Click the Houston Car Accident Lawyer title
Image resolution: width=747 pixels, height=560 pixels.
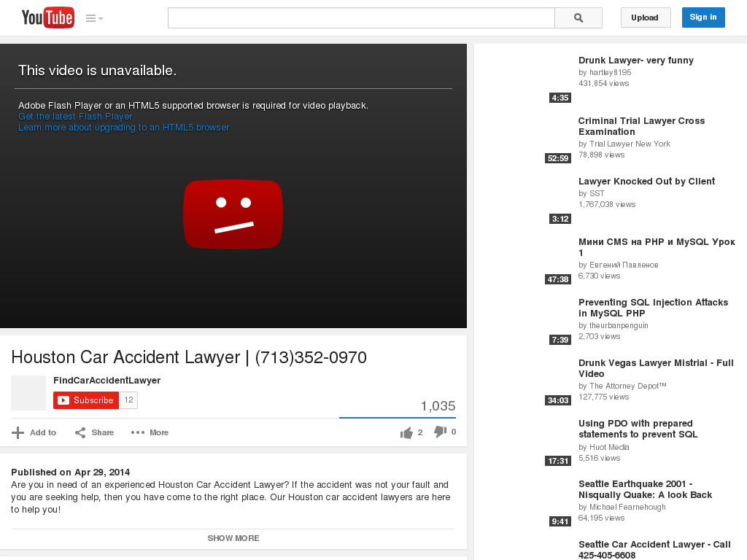tap(189, 357)
